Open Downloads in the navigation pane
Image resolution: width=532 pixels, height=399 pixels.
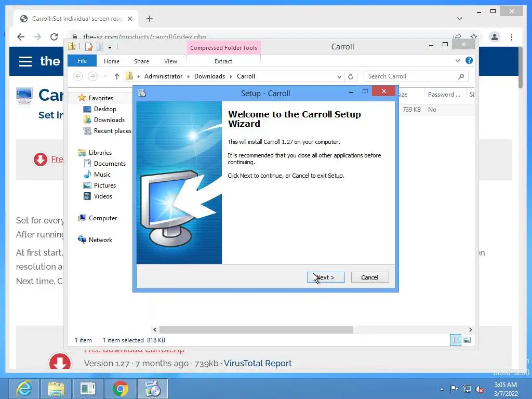[x=109, y=120]
